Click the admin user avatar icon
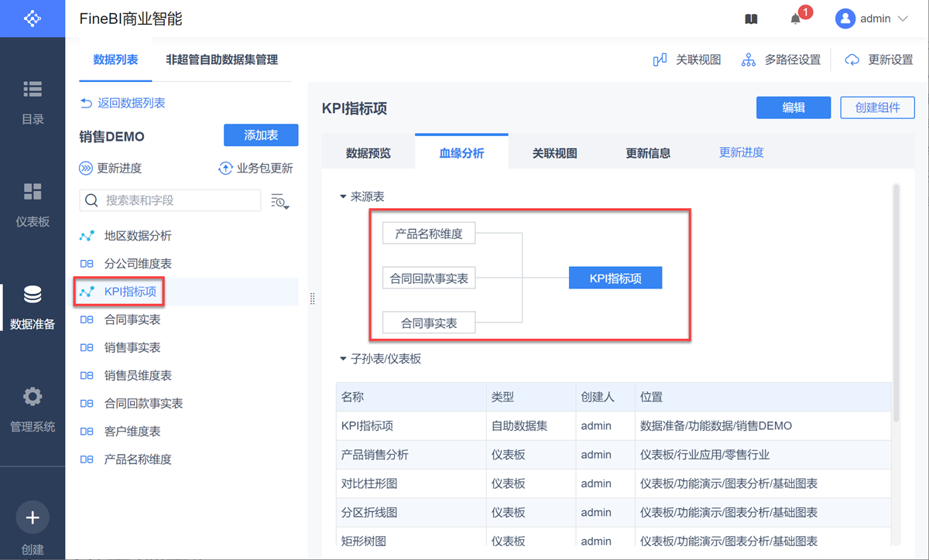Screen dimensions: 929x560 [845, 19]
